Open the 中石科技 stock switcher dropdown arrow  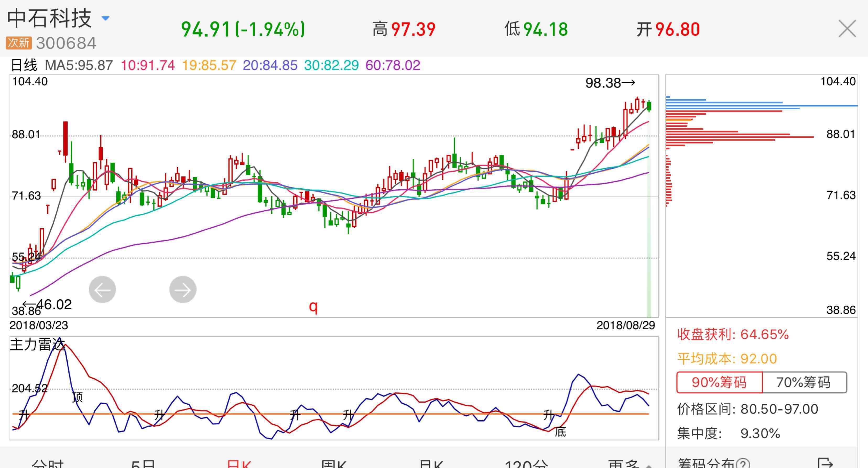(x=105, y=18)
